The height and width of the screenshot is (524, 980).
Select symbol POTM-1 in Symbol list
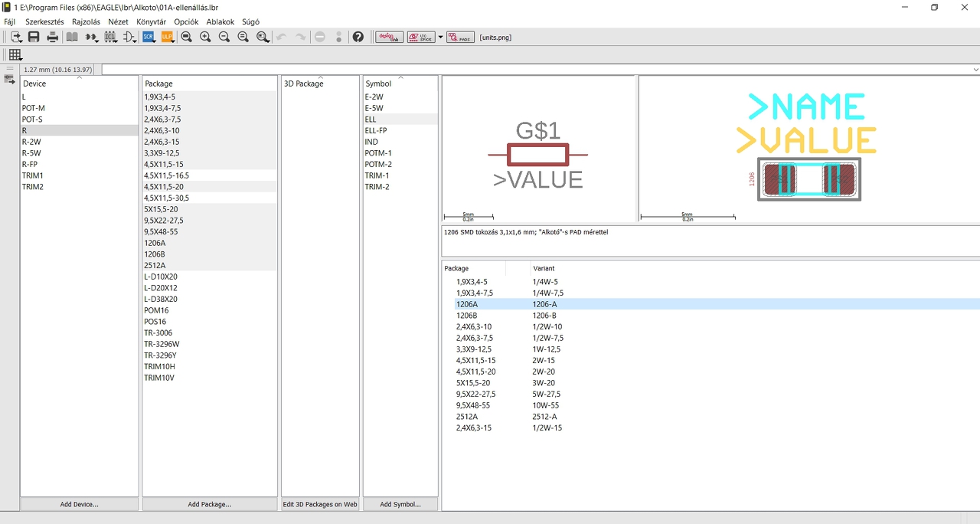[x=400, y=153]
